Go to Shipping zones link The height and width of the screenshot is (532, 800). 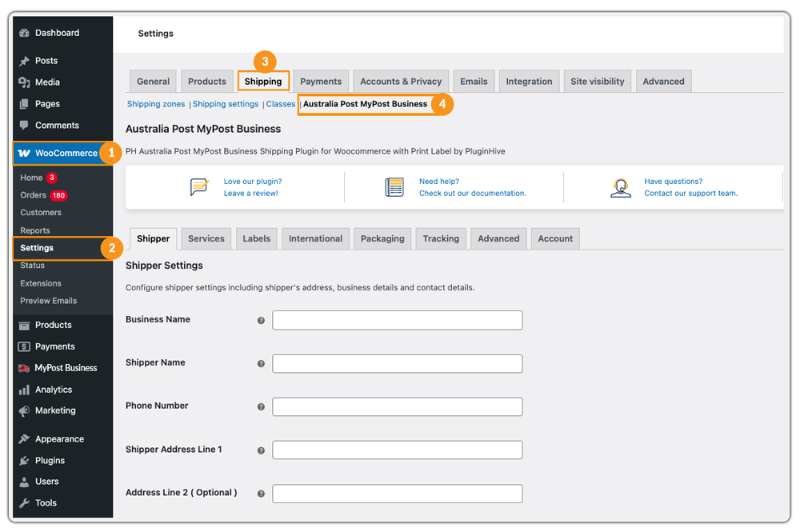tap(156, 104)
